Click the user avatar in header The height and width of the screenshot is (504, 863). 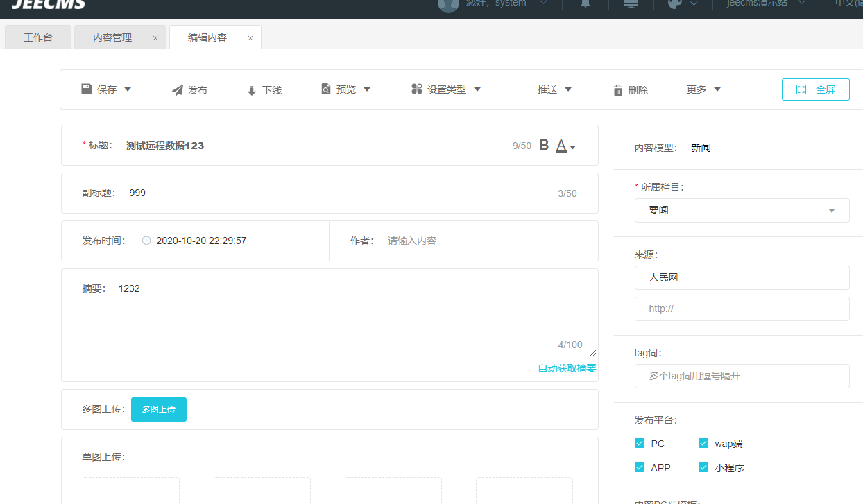[x=448, y=4]
